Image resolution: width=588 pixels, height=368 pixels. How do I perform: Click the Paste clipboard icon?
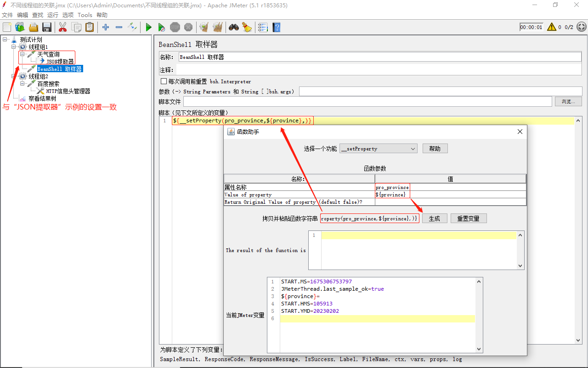90,27
